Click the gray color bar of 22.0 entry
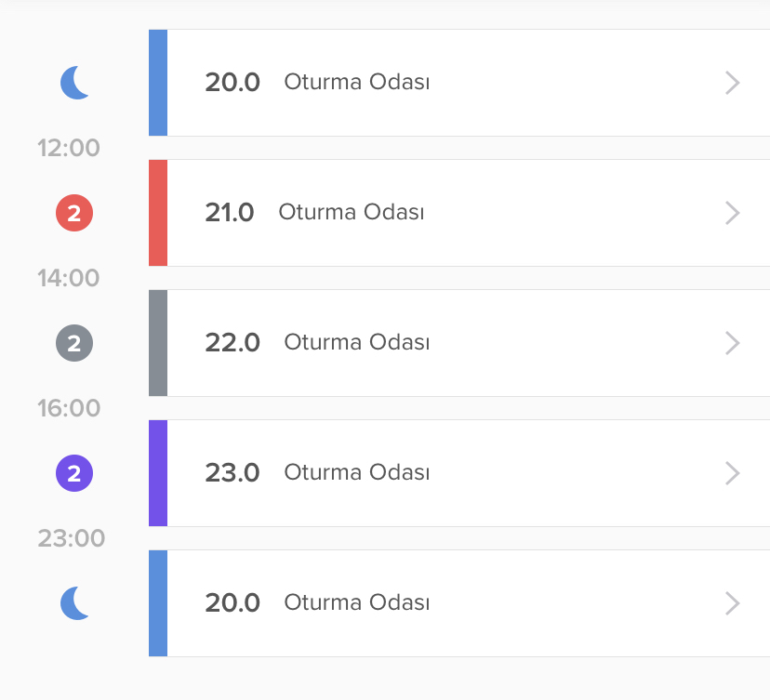 click(x=158, y=343)
